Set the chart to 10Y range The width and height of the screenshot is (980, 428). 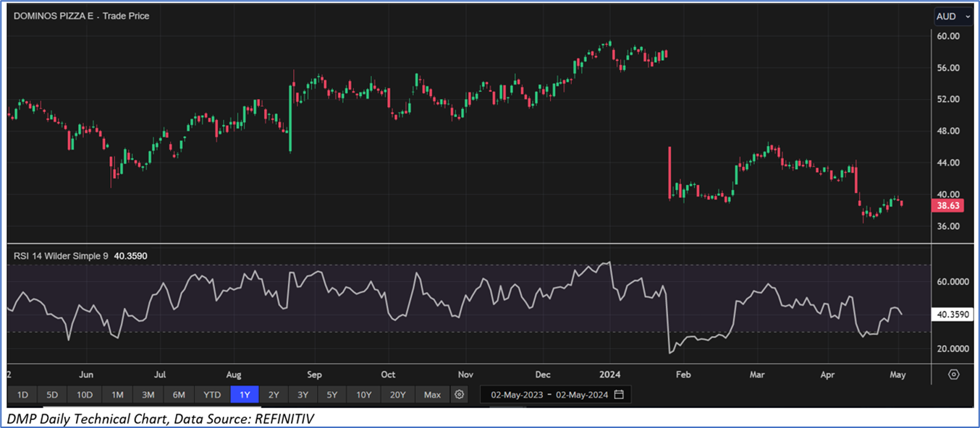point(363,395)
